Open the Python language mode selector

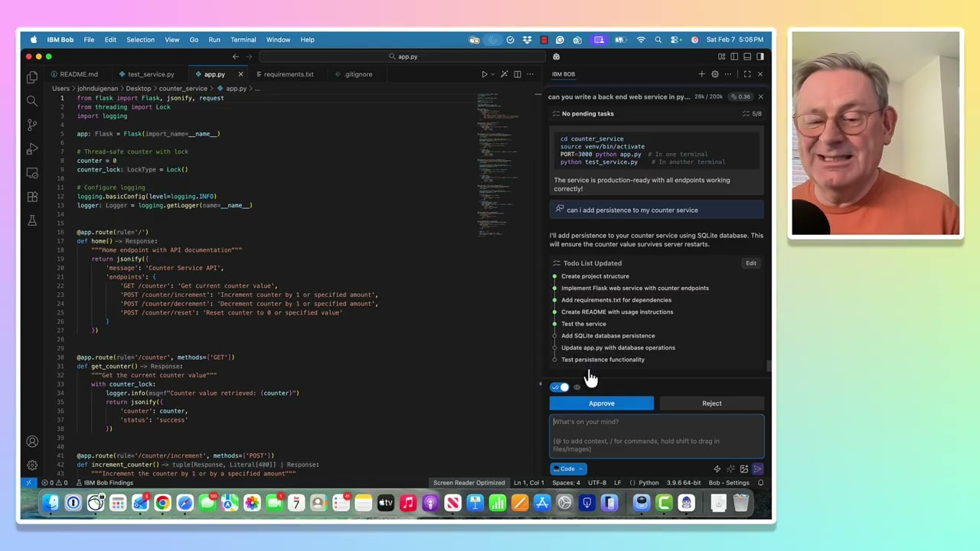(x=648, y=483)
